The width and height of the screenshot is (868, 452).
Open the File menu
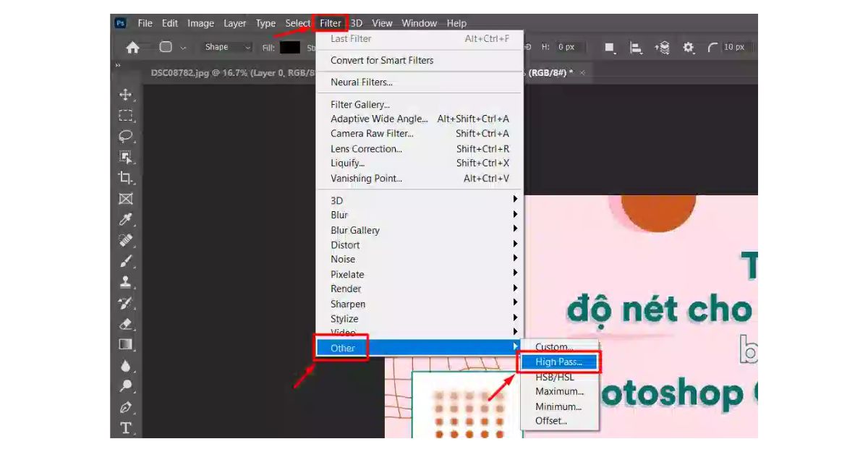click(145, 23)
